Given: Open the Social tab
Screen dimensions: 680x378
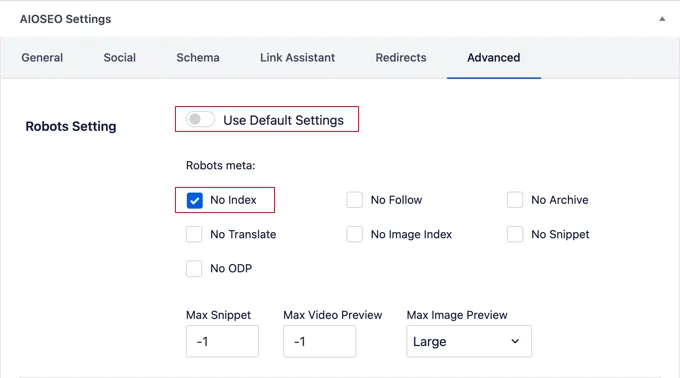Looking at the screenshot, I should coord(120,58).
